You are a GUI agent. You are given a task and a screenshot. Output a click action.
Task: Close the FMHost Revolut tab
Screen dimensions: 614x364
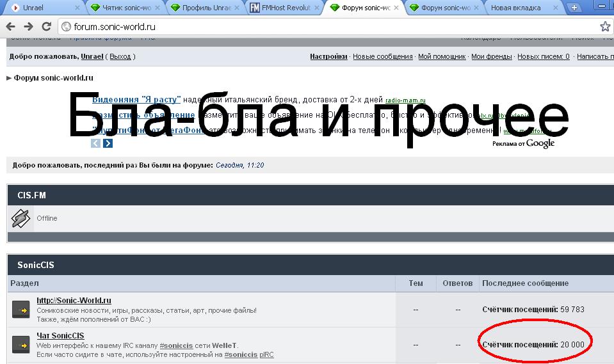click(x=317, y=8)
